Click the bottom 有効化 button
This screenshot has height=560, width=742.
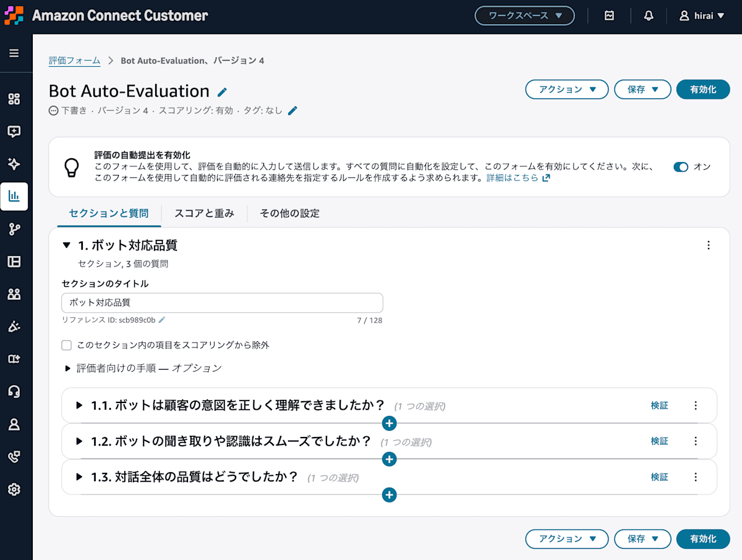703,539
